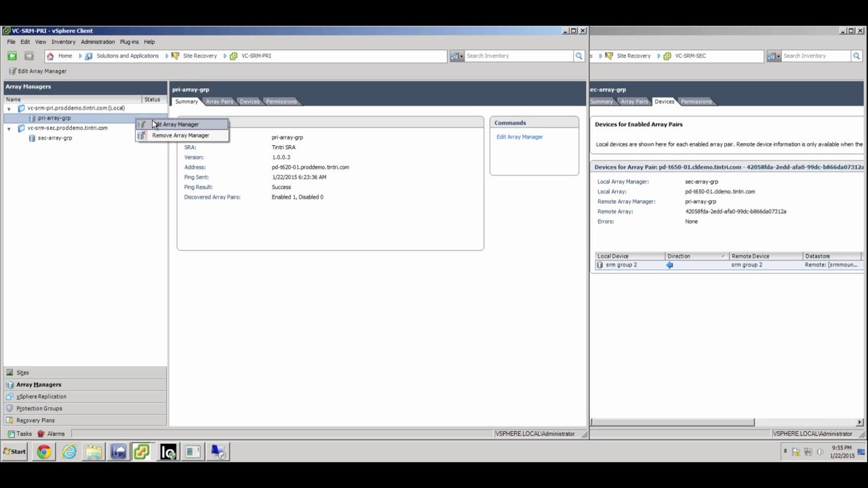
Task: Expand the arrow before VC-SRM-PRI in breadcrumb
Action: pyautogui.click(x=225, y=56)
